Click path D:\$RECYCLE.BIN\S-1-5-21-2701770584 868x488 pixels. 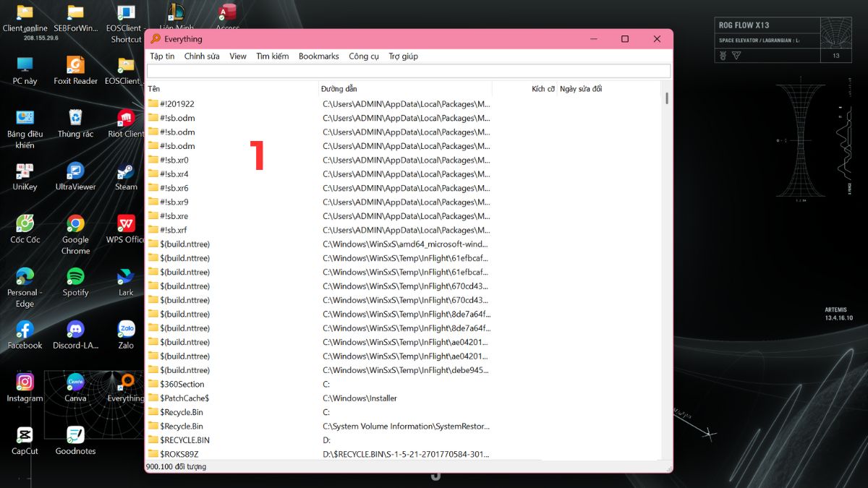pyautogui.click(x=406, y=454)
